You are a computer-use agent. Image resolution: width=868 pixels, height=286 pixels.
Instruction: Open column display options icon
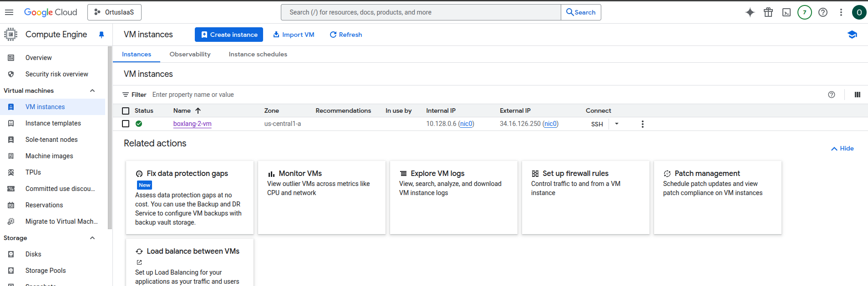tap(858, 95)
